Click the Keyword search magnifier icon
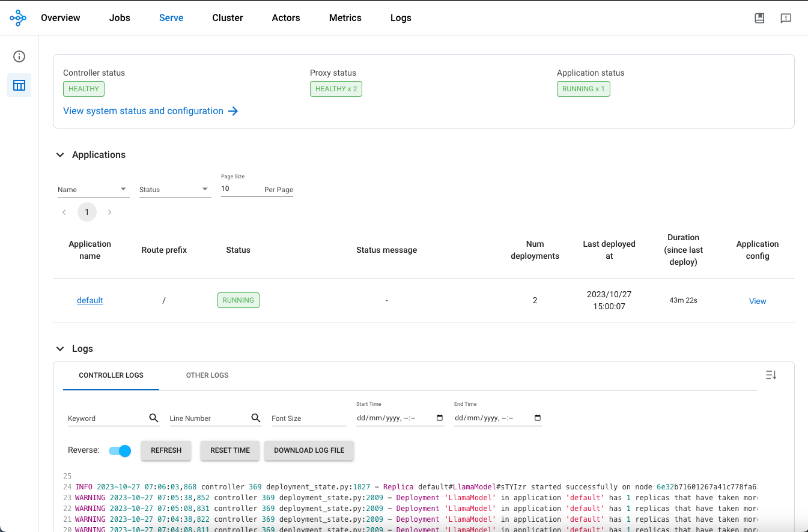 point(154,418)
